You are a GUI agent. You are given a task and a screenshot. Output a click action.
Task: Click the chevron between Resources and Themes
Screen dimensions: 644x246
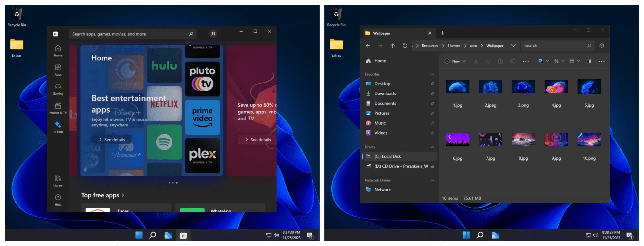click(x=443, y=46)
